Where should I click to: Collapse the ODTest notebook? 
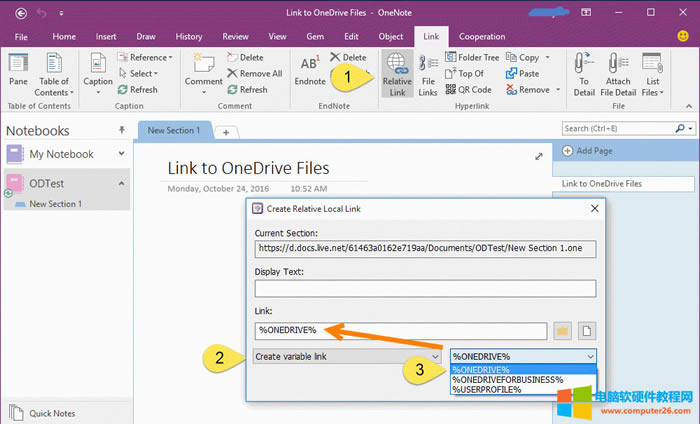point(121,183)
